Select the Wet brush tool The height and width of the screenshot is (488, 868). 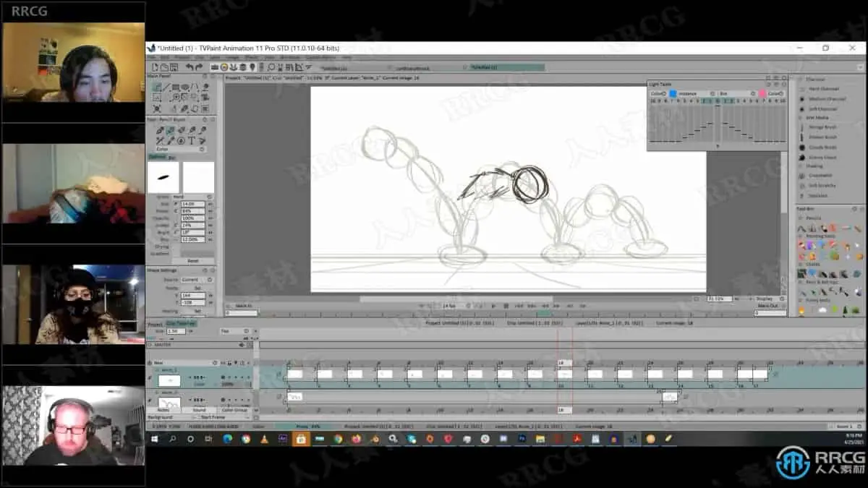tap(159, 141)
